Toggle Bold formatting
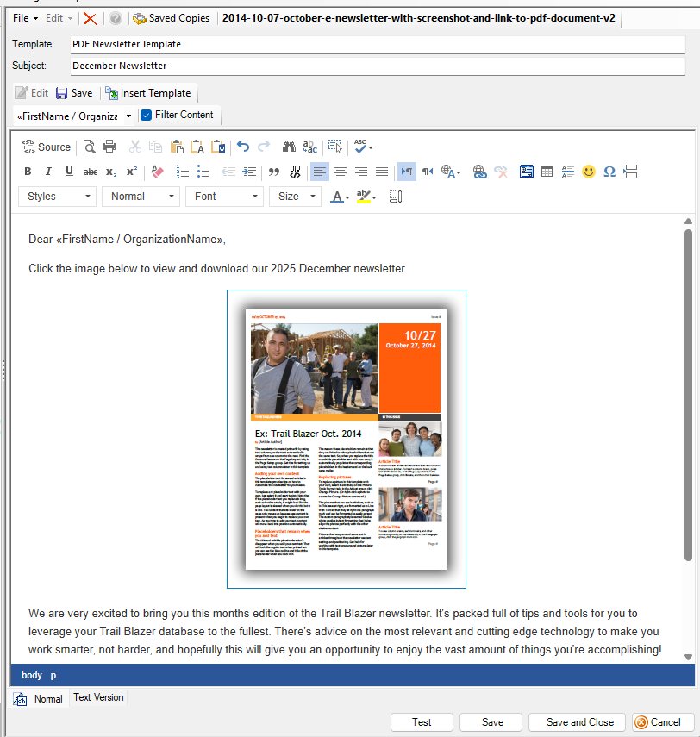Screen dimensions: 700x737 pyautogui.click(x=28, y=172)
